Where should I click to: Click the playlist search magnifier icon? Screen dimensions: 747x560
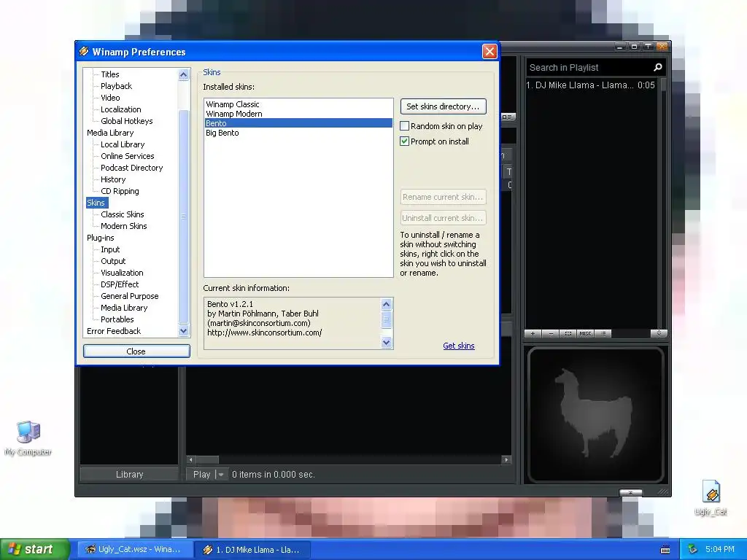pos(657,68)
